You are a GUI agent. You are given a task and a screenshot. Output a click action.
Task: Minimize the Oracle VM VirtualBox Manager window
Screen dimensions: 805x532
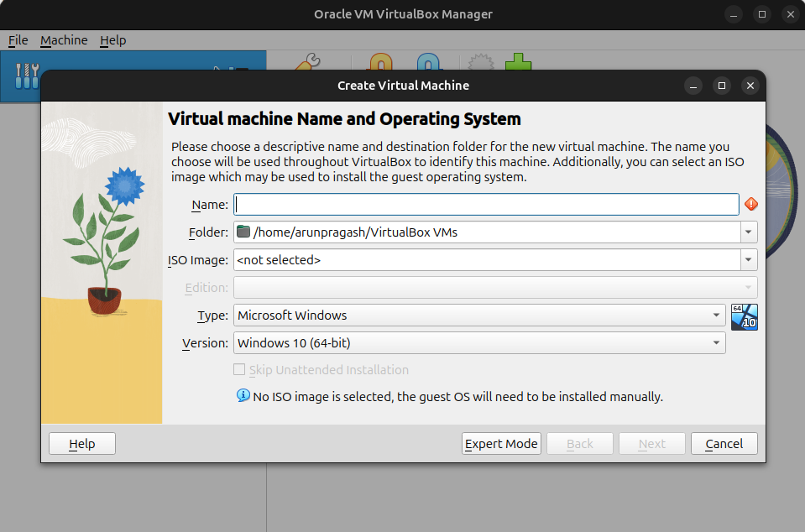pyautogui.click(x=734, y=14)
